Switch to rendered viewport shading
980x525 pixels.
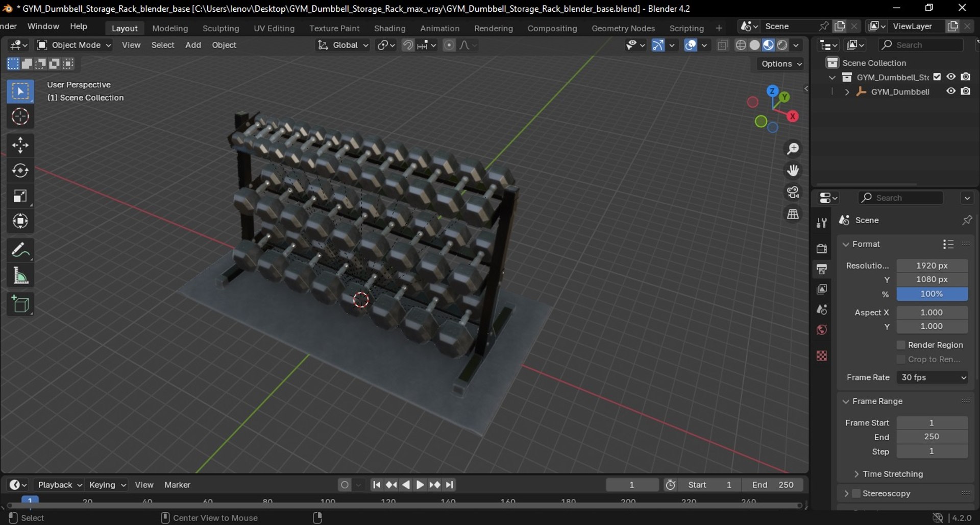782,45
